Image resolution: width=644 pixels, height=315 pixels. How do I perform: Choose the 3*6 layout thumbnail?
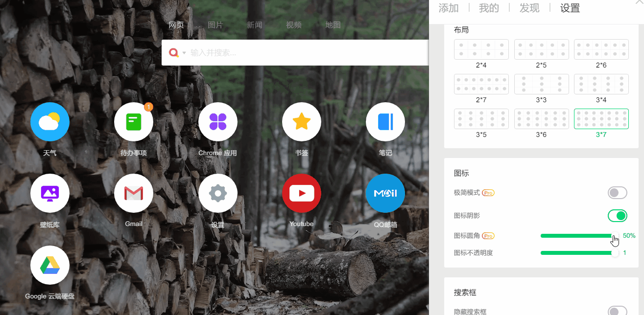[541, 119]
